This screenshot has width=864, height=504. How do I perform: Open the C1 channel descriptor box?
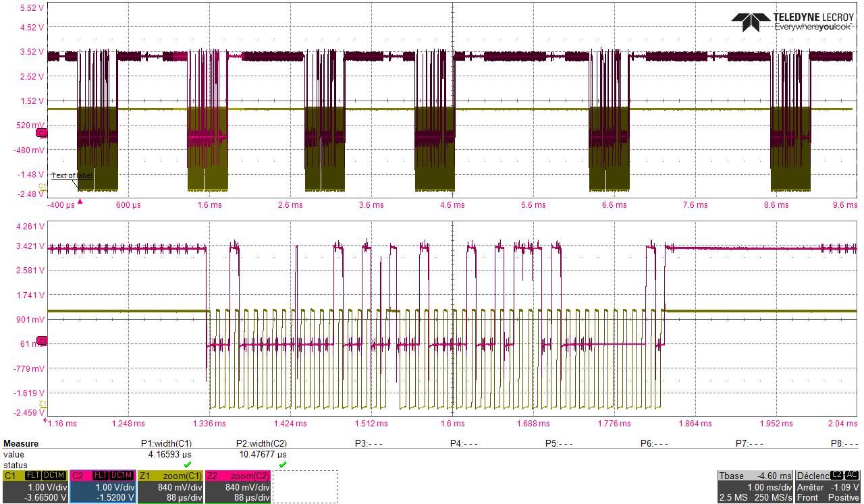coord(35,486)
